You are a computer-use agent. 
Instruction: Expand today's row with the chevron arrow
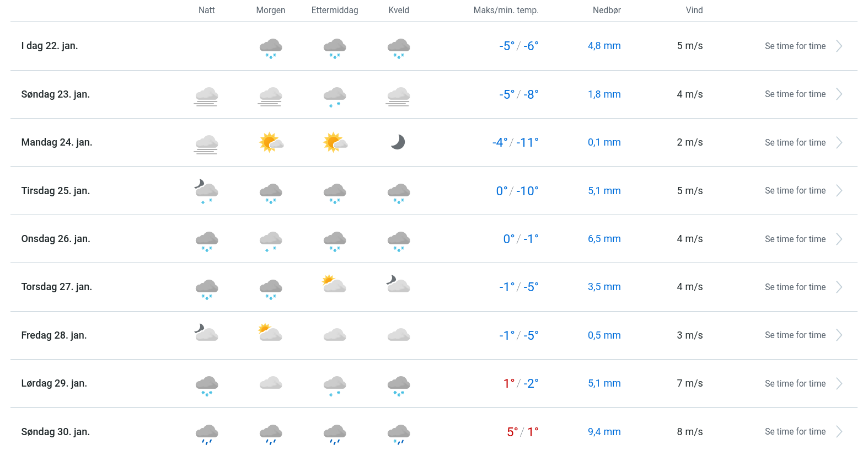[839, 46]
